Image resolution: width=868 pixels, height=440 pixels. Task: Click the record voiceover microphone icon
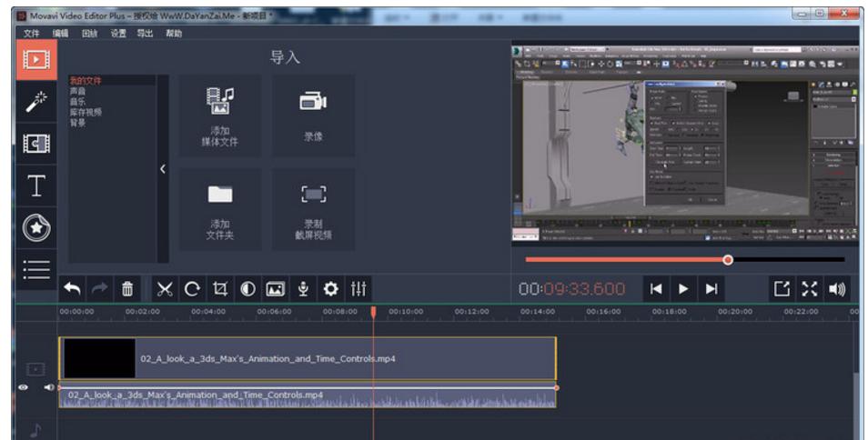304,289
